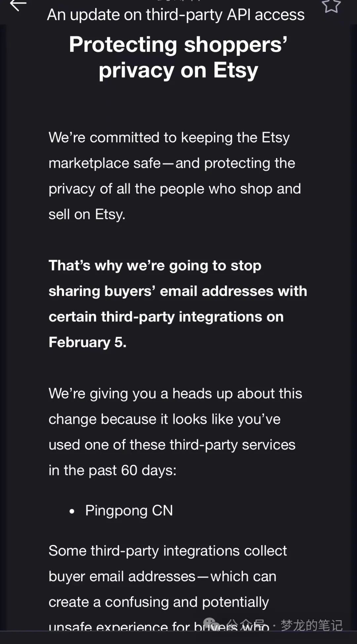Click the bullet point beside Pingpong CN
Screen dimensions: 357x644
coord(72,511)
